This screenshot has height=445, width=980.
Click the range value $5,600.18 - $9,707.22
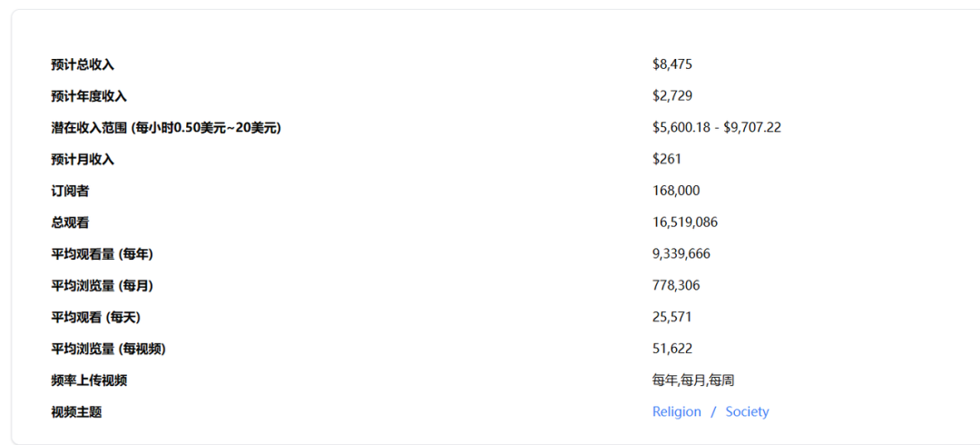(x=716, y=128)
